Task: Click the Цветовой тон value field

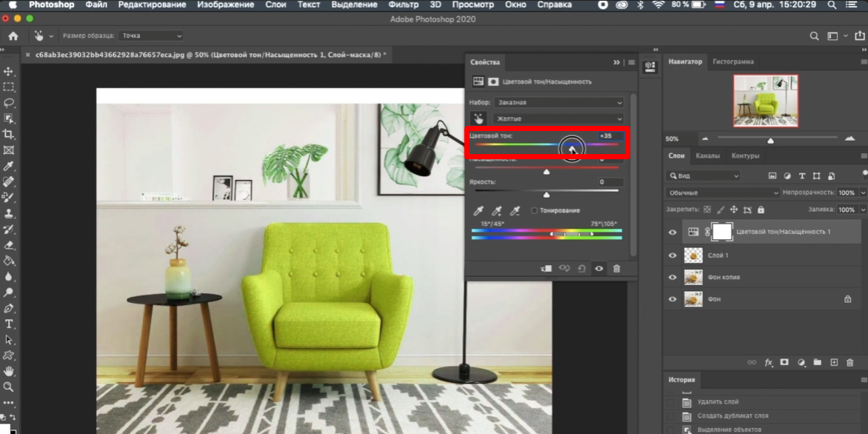Action: pos(610,136)
